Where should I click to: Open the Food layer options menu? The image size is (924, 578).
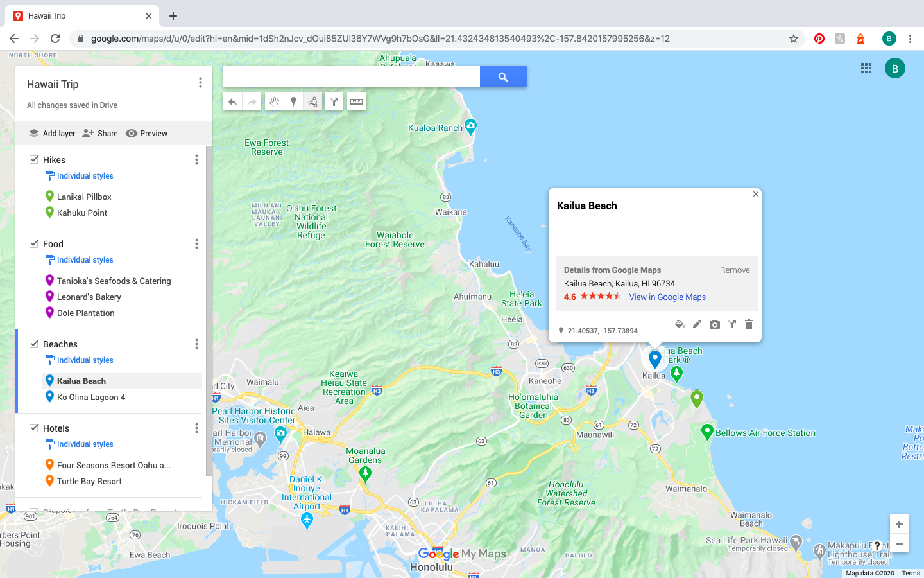[196, 244]
